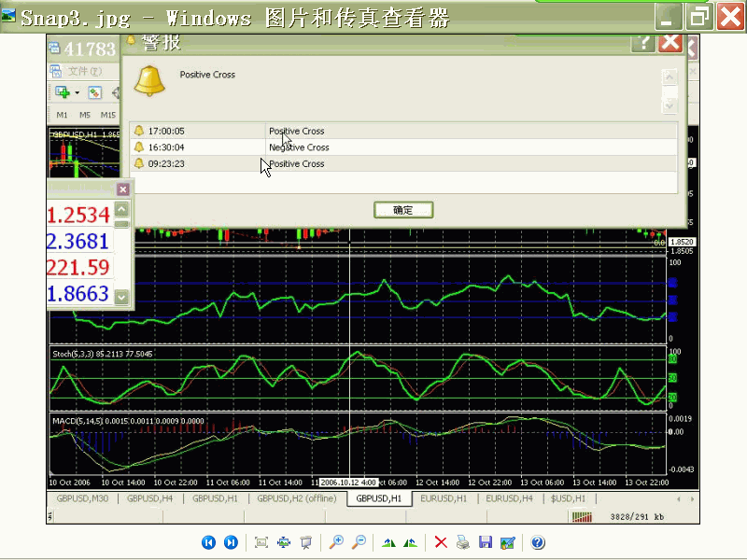Image resolution: width=747 pixels, height=560 pixels.
Task: Close the price quote panel
Action: [x=123, y=189]
